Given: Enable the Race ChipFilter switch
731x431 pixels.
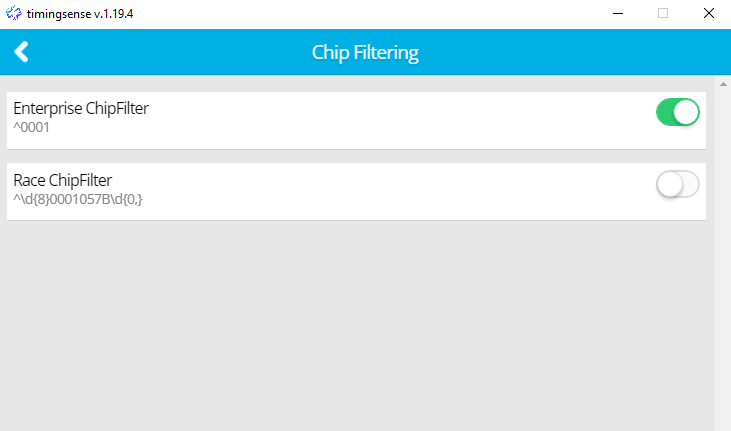Looking at the screenshot, I should coord(677,184).
